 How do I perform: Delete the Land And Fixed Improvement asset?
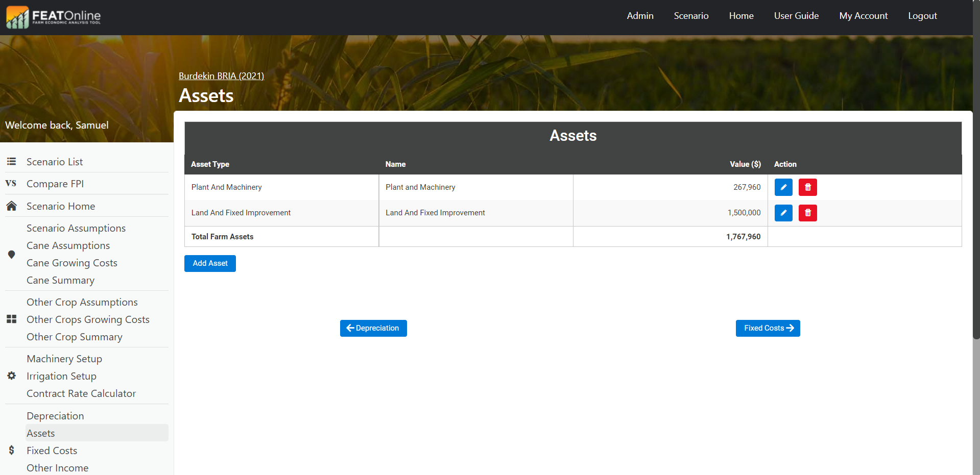click(807, 213)
